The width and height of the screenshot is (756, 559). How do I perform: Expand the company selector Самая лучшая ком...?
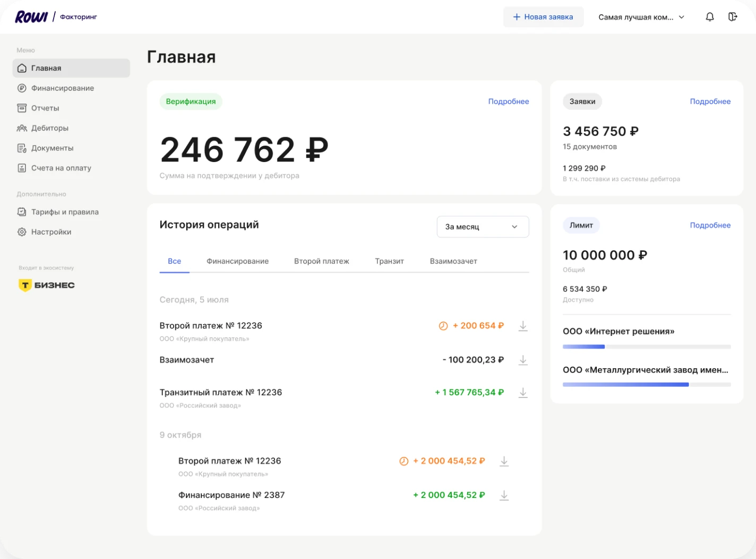coord(641,17)
